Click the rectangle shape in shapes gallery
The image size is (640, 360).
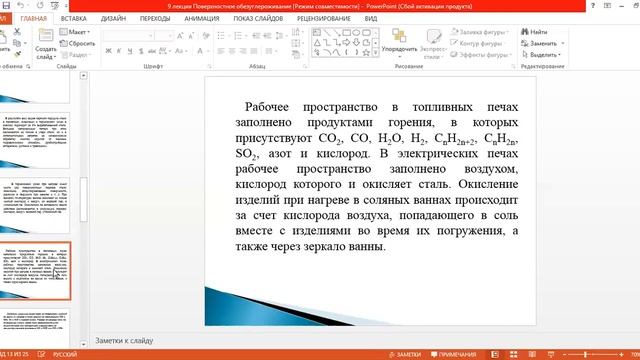347,32
